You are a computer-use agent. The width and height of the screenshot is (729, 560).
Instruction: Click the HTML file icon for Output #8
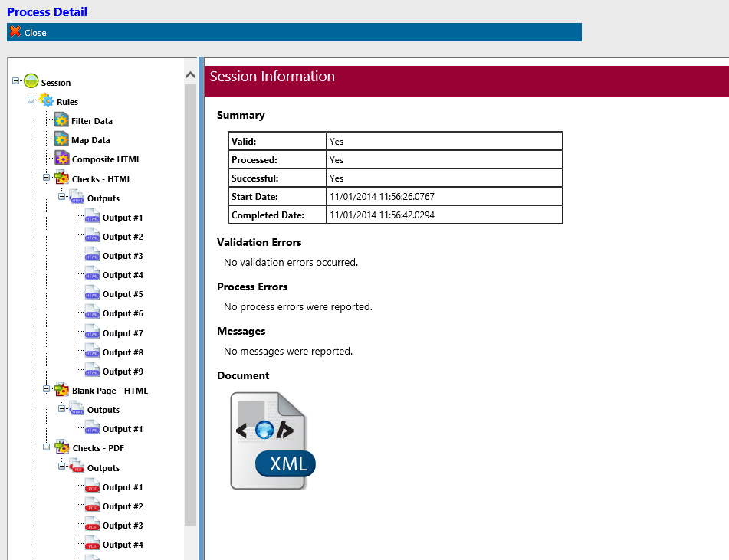click(x=92, y=352)
